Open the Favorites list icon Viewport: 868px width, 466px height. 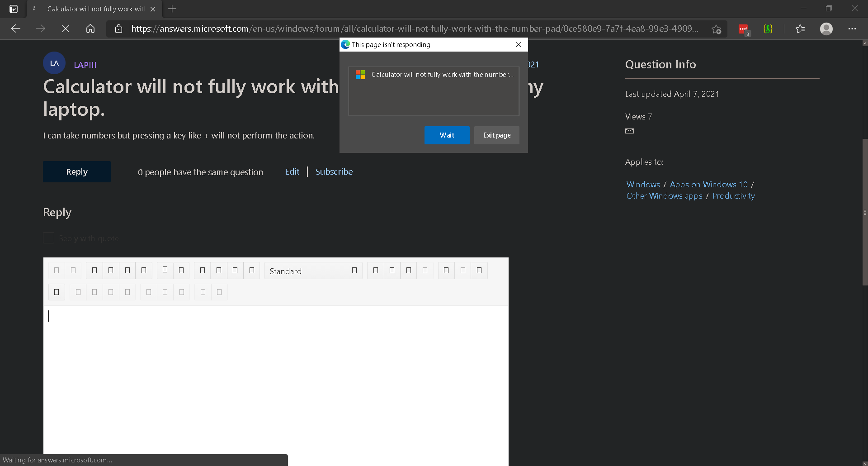tap(800, 29)
